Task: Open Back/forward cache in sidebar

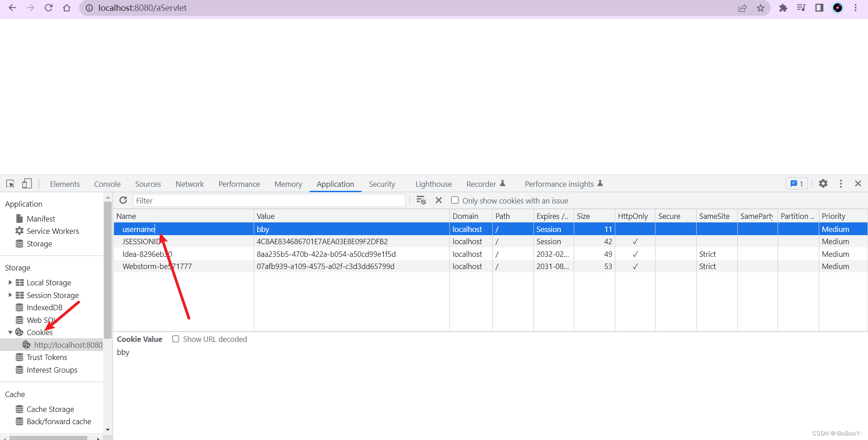Action: [x=59, y=421]
